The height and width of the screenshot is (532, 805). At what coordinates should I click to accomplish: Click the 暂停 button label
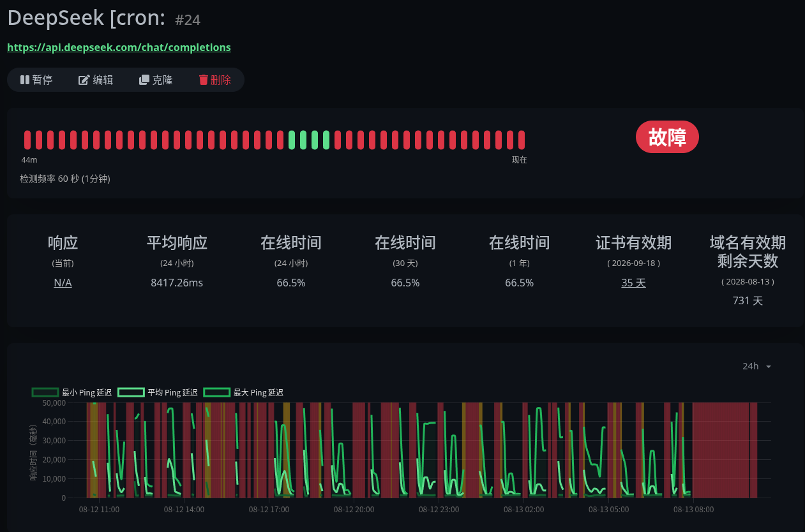[x=42, y=80]
